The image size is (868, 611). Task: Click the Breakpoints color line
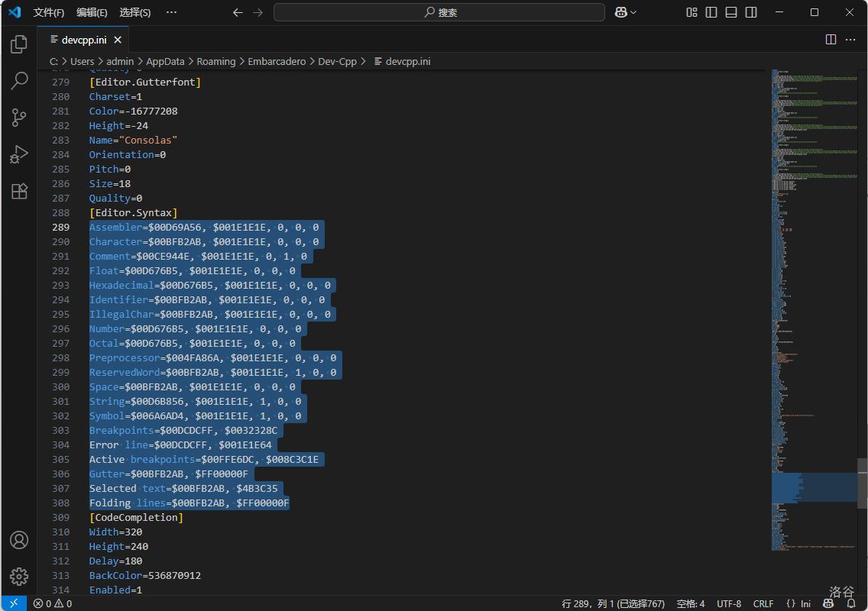(x=184, y=431)
